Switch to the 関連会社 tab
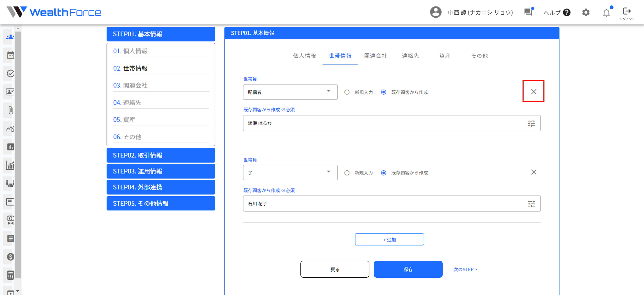 click(375, 56)
